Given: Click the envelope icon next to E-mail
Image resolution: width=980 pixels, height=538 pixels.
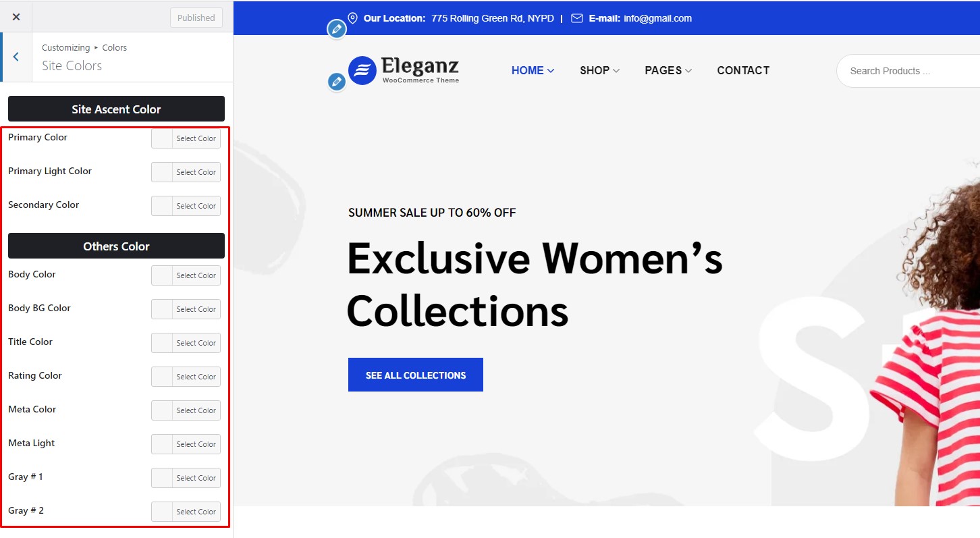Looking at the screenshot, I should click(x=577, y=18).
